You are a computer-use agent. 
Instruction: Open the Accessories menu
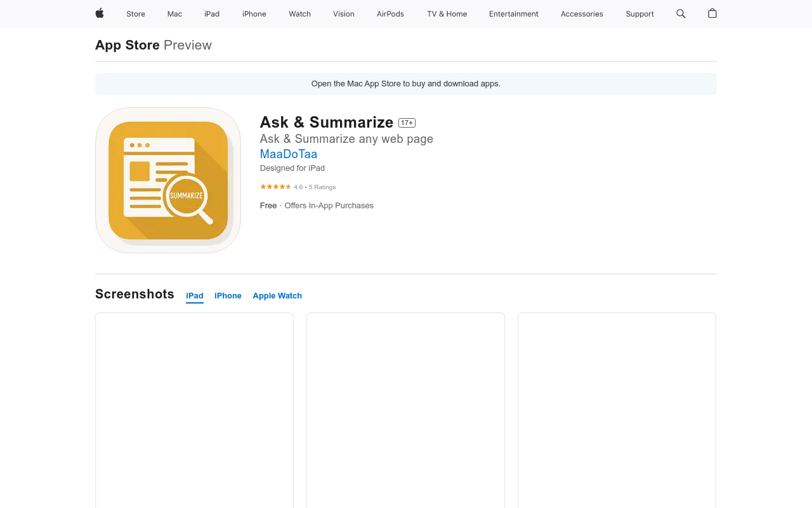(x=582, y=14)
